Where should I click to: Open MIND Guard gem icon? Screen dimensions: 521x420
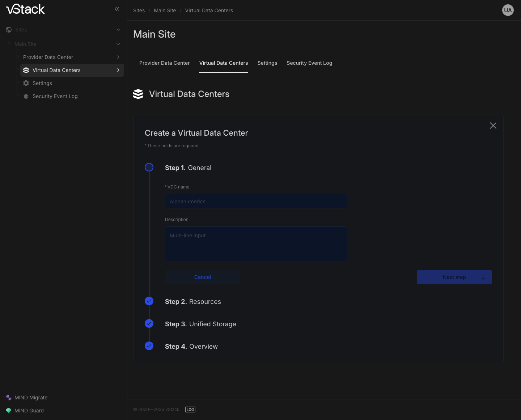pos(9,411)
